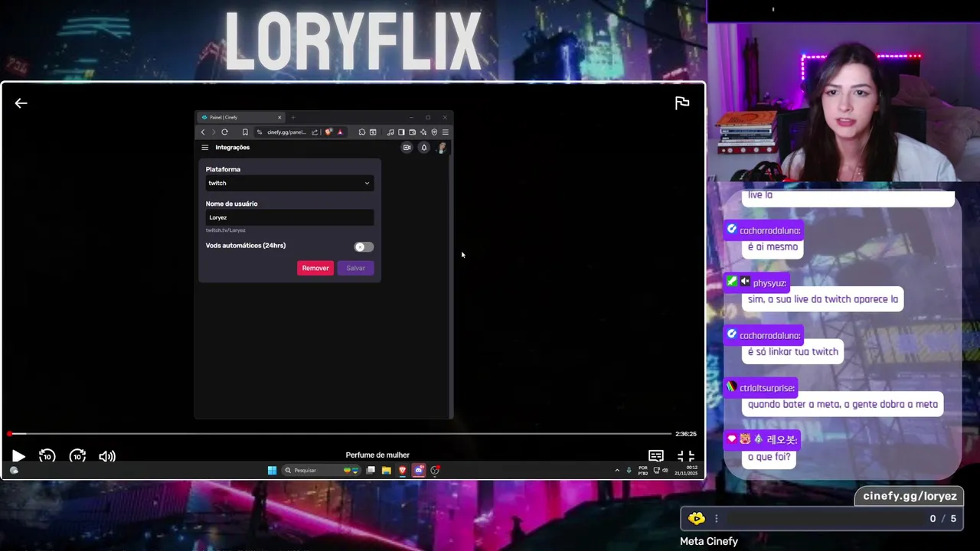The height and width of the screenshot is (551, 980).
Task: Open the browser extensions puzzle icon
Action: (362, 132)
